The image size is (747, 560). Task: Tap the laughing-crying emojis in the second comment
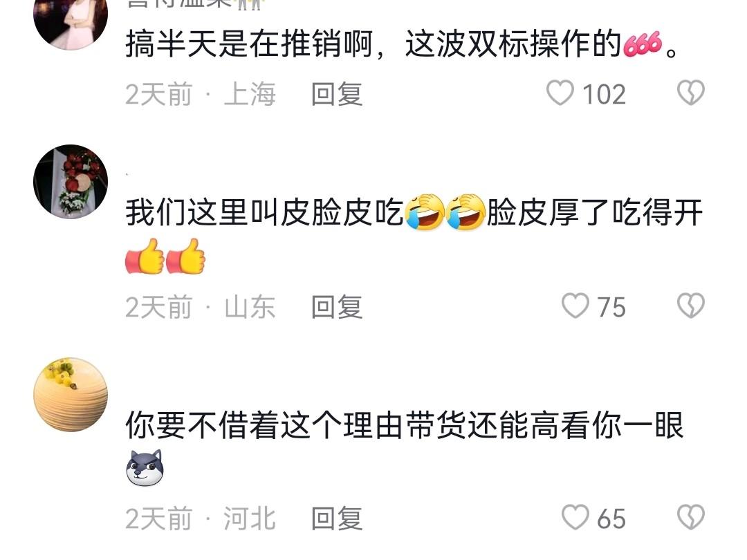coord(445,212)
